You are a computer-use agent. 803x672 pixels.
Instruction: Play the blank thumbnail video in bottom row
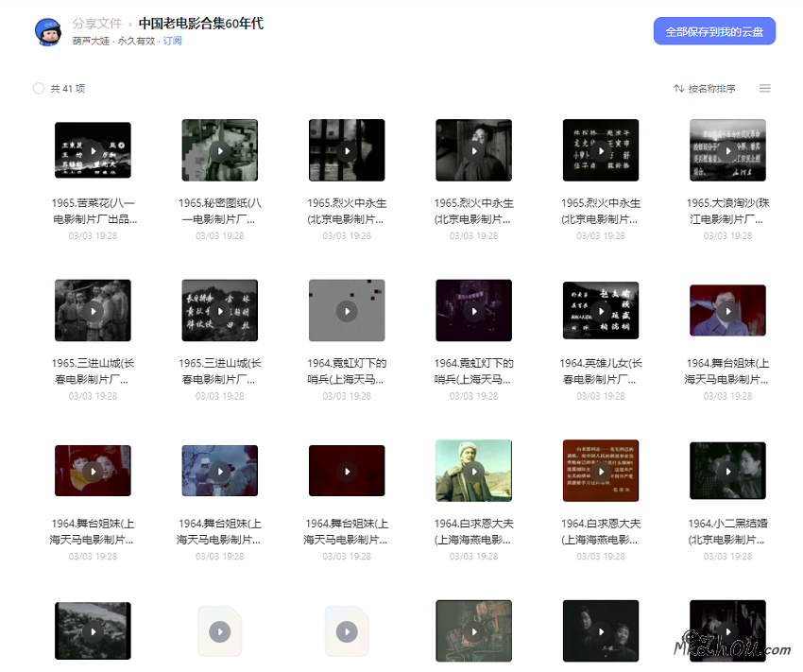coord(219,630)
